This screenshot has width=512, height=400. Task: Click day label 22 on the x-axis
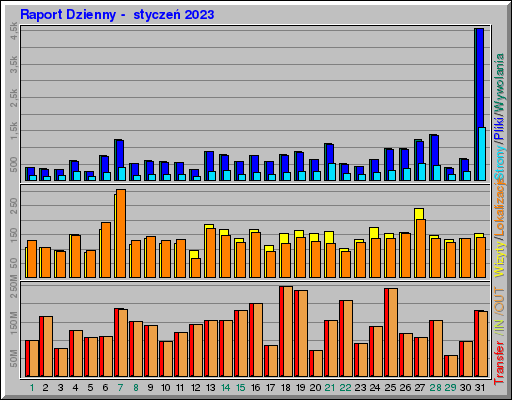[345, 388]
